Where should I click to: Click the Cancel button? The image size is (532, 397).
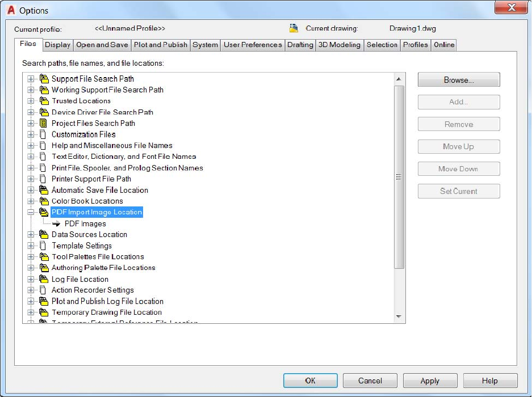pos(370,381)
